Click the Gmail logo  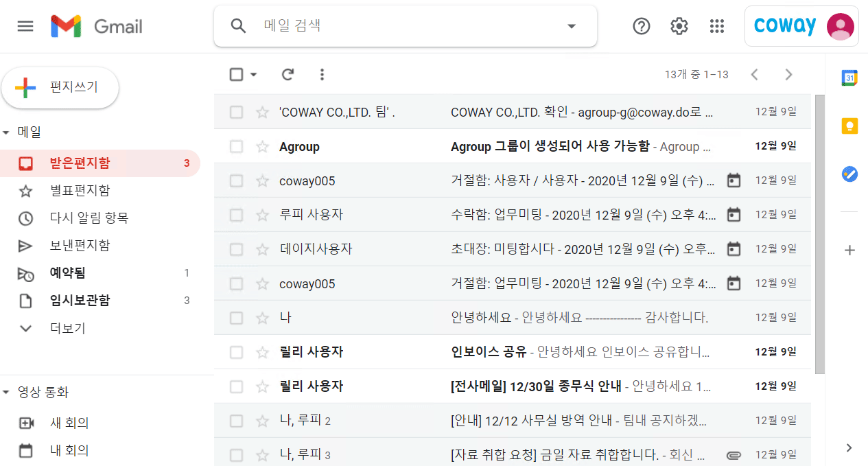pyautogui.click(x=97, y=26)
